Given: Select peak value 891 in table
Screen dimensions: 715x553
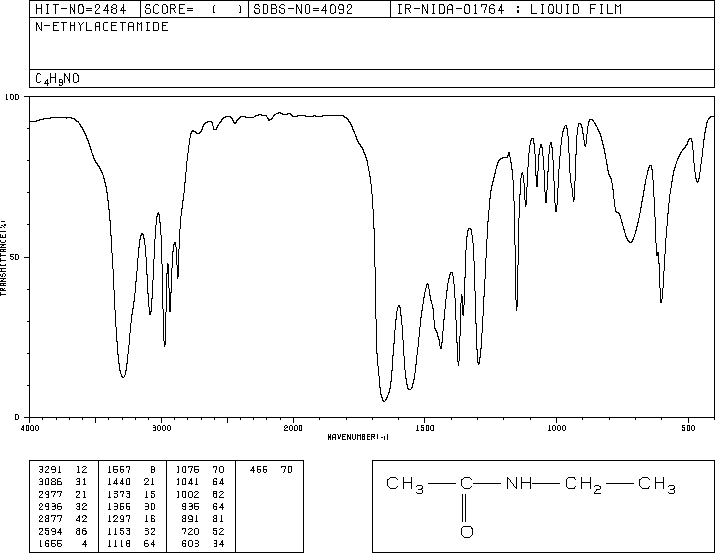Looking at the screenshot, I should [191, 519].
